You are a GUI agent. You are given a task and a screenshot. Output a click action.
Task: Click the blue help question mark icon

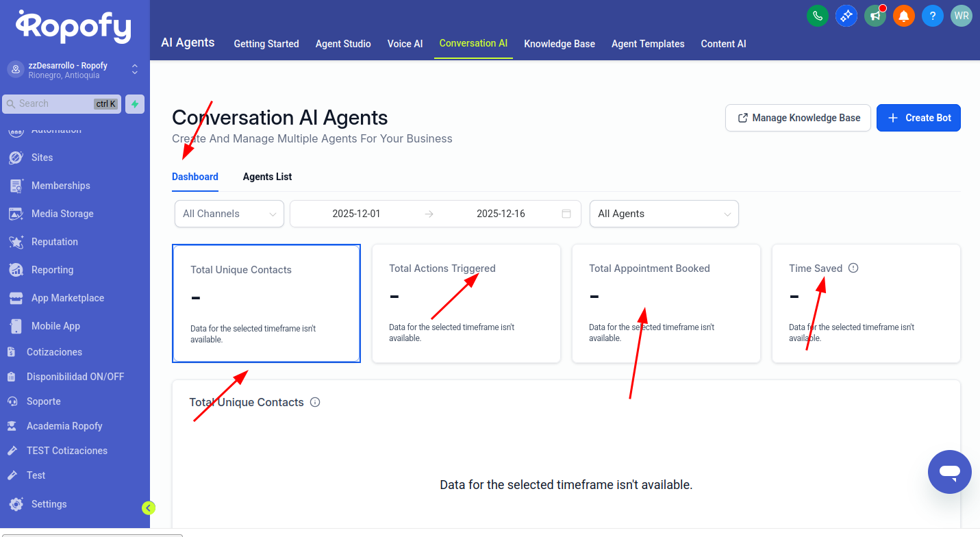[933, 16]
